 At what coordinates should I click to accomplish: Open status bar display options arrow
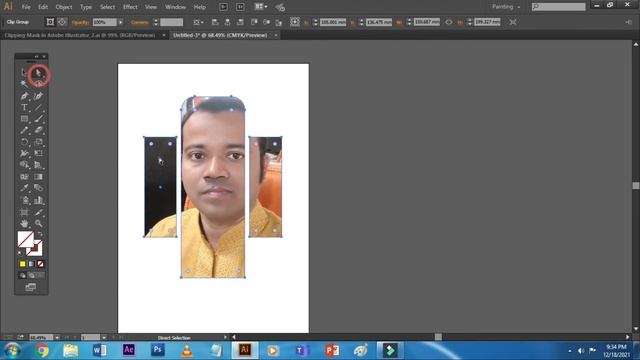[x=225, y=338]
